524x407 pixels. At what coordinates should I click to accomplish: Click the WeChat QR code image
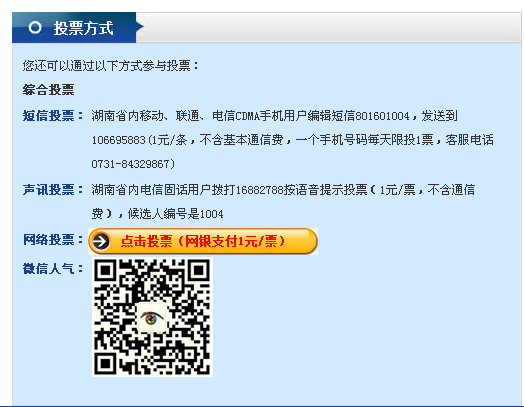click(152, 317)
